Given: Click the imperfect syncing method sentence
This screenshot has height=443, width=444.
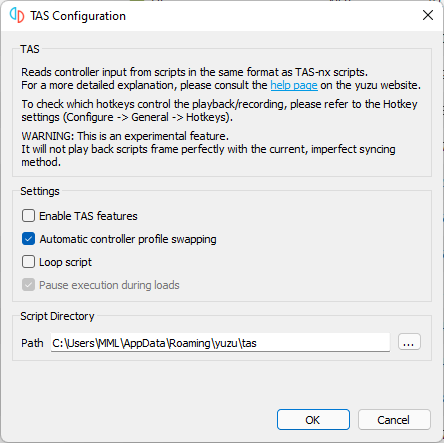Looking at the screenshot, I should click(x=208, y=156).
